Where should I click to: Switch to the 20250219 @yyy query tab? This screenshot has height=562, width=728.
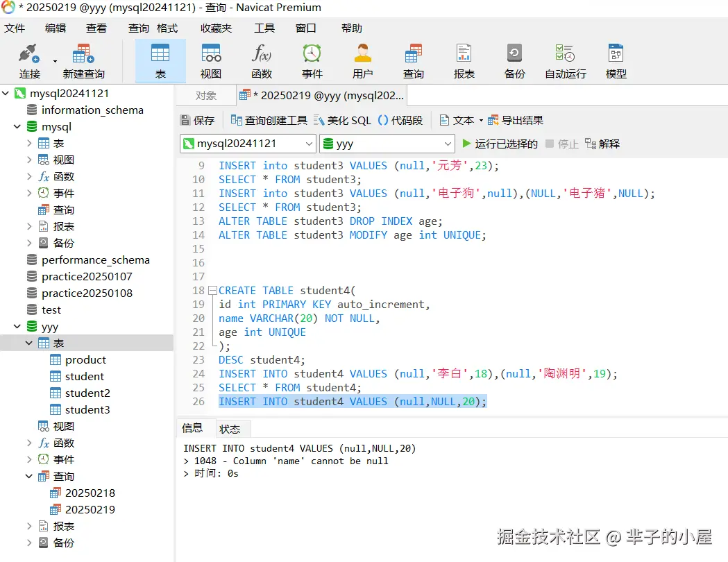[x=322, y=96]
